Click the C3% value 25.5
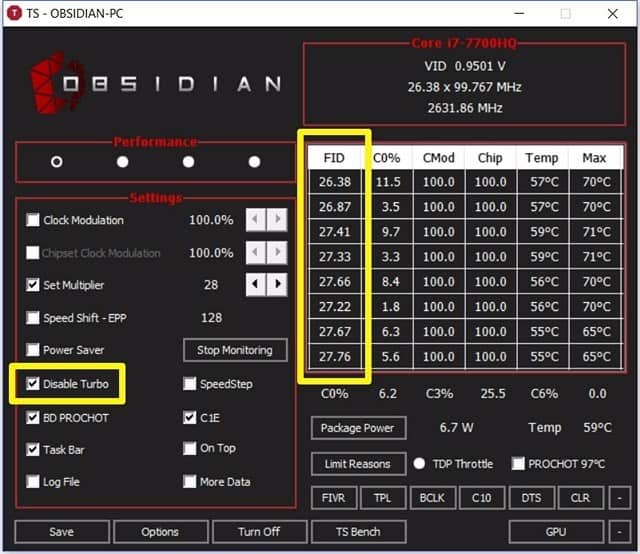Viewport: 640px width, 554px height. point(493,394)
